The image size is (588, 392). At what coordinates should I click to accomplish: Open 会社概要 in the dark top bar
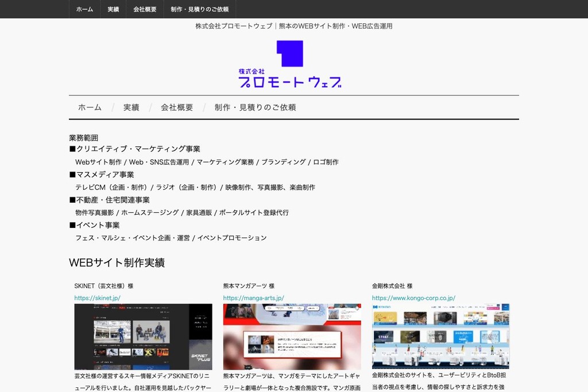(x=145, y=9)
